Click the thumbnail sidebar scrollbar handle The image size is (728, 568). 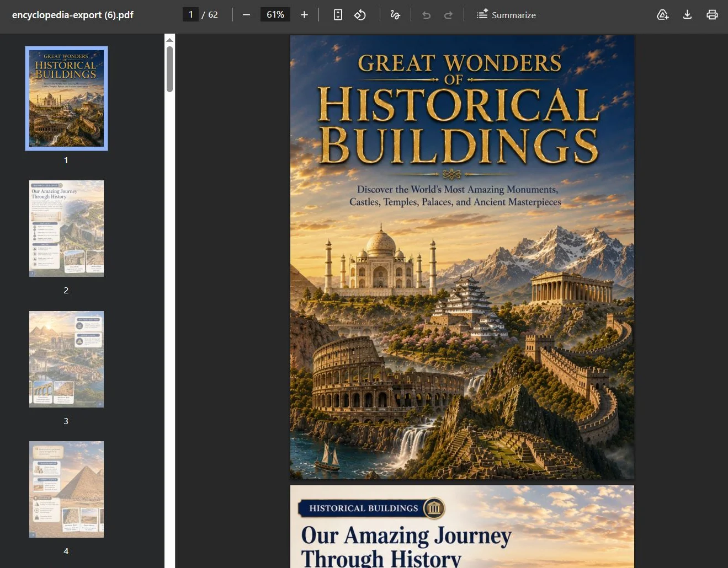click(169, 69)
